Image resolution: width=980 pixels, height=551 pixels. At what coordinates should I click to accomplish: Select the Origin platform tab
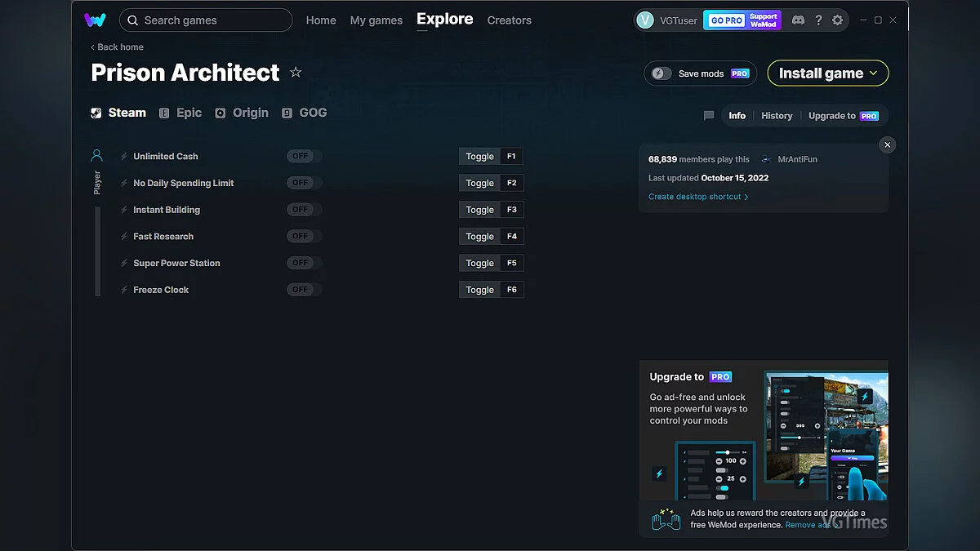(x=242, y=113)
